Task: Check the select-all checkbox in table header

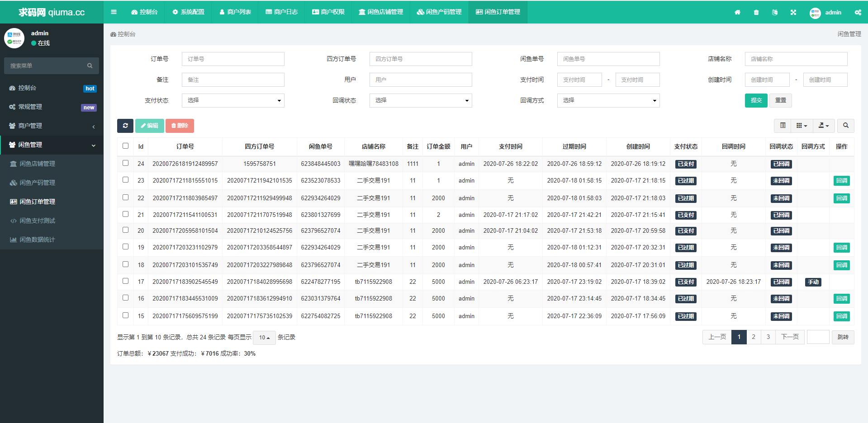Action: [125, 146]
